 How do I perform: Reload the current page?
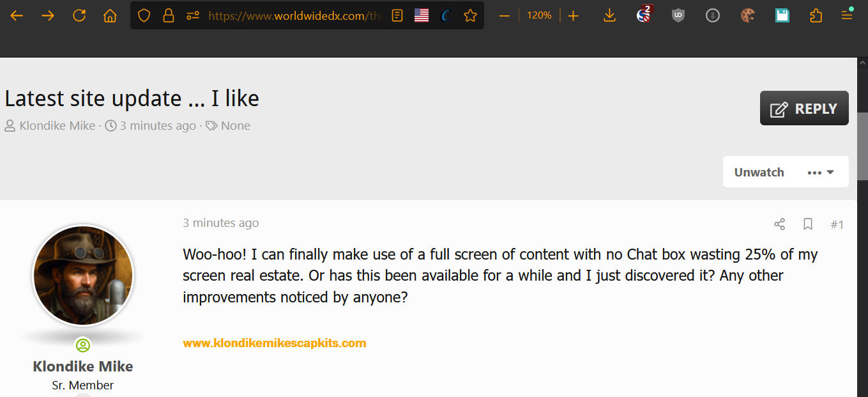[x=79, y=15]
